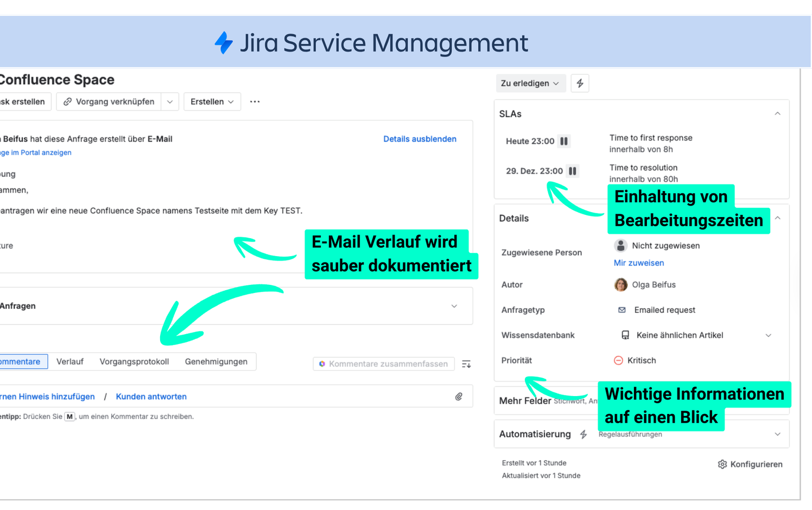The image size is (812, 510).
Task: Expand the Automatisierung panel chevron
Action: point(777,434)
